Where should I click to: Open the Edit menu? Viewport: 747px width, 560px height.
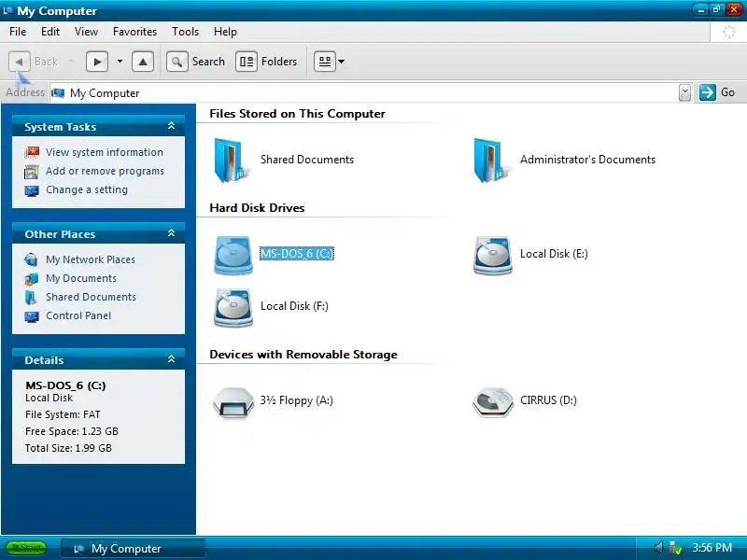pos(50,32)
